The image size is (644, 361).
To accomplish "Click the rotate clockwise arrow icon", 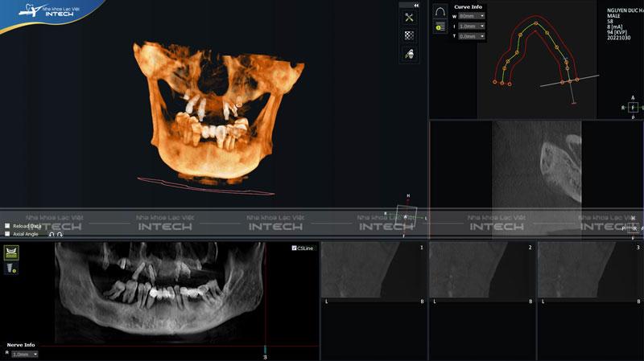I will [x=60, y=234].
